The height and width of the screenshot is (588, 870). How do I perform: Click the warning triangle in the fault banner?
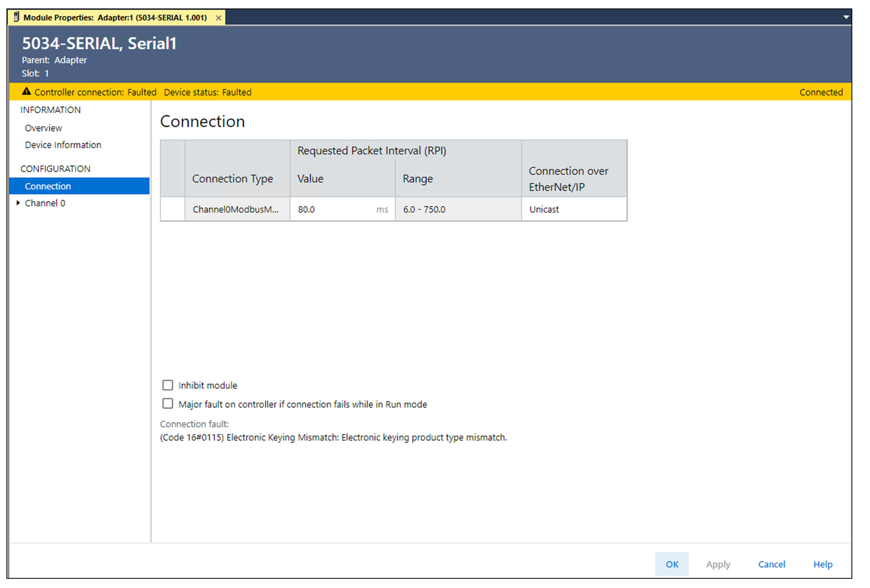click(x=27, y=92)
